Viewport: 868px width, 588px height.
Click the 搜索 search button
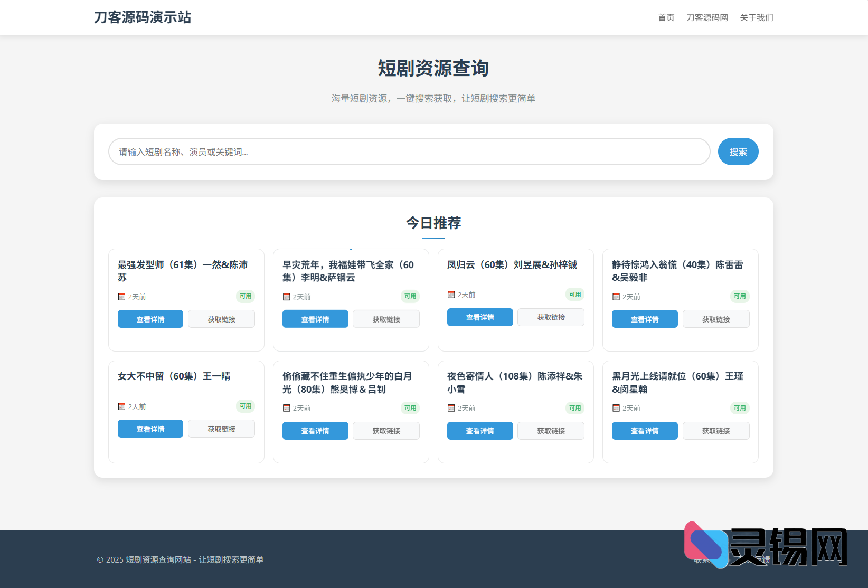pyautogui.click(x=738, y=151)
